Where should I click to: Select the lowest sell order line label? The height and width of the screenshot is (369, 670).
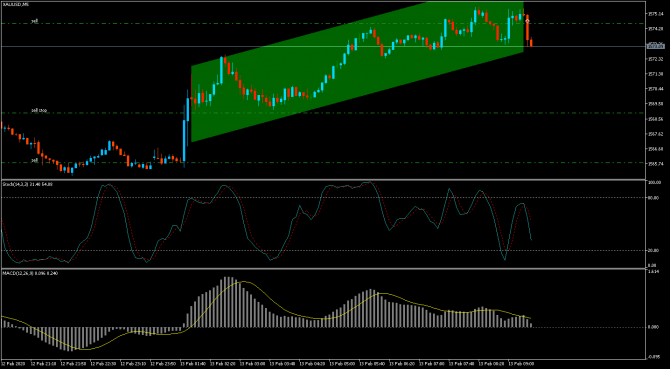coord(35,160)
